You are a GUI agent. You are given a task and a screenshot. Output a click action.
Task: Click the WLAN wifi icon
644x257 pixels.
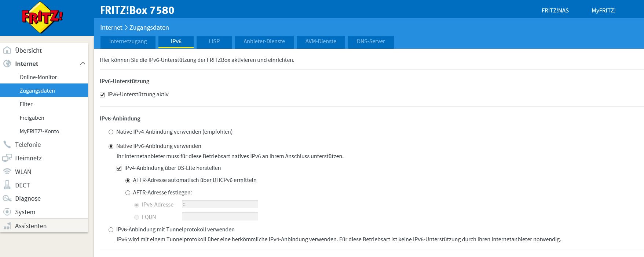(7, 172)
